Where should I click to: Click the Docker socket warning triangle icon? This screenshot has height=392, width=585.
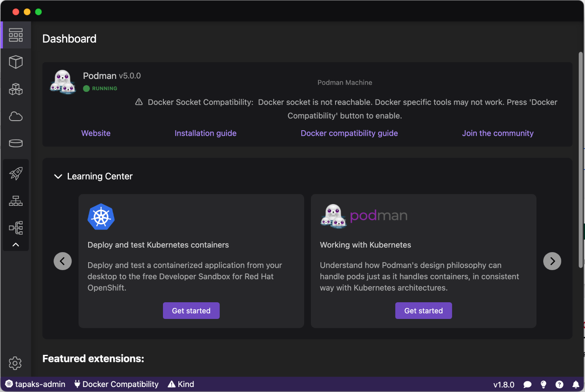(139, 102)
